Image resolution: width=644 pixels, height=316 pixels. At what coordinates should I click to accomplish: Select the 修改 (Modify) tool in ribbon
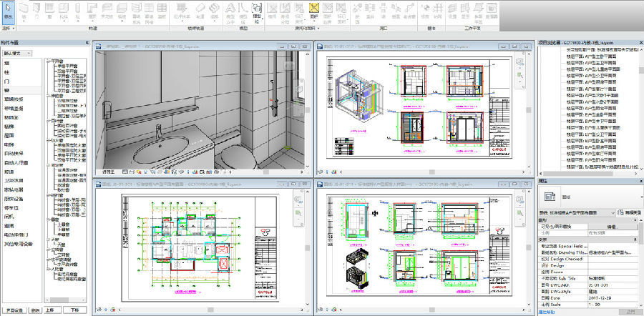(x=8, y=10)
